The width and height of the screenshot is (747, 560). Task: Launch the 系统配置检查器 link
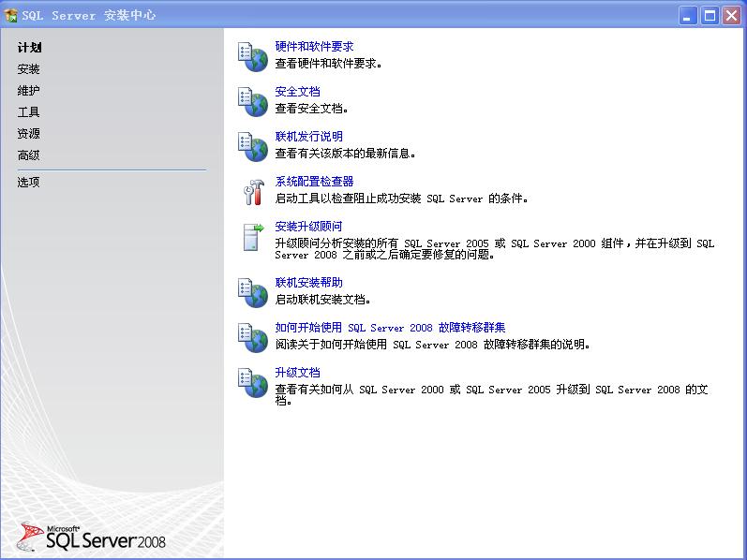point(314,182)
